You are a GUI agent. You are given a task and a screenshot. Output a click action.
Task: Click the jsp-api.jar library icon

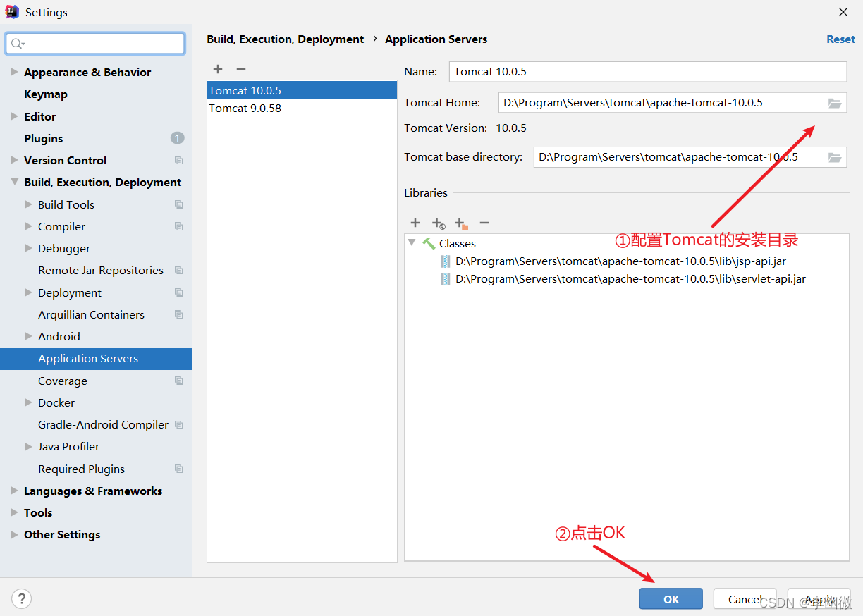(x=446, y=261)
